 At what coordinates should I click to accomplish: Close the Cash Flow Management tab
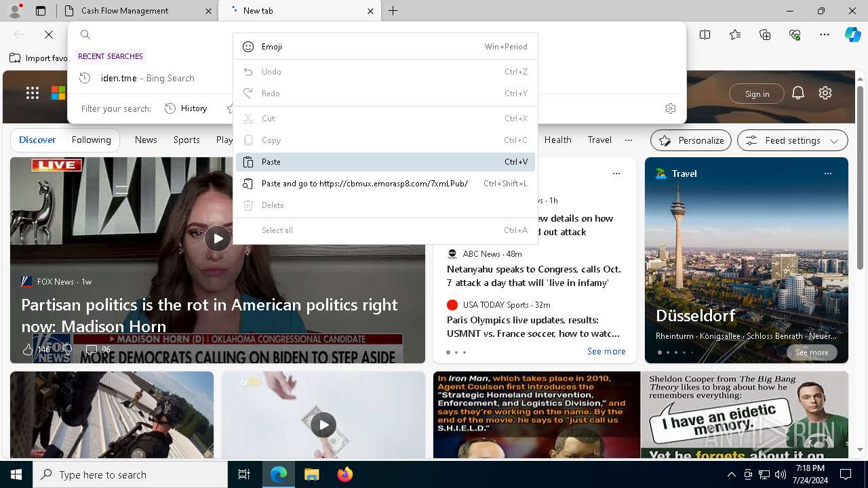[x=208, y=11]
